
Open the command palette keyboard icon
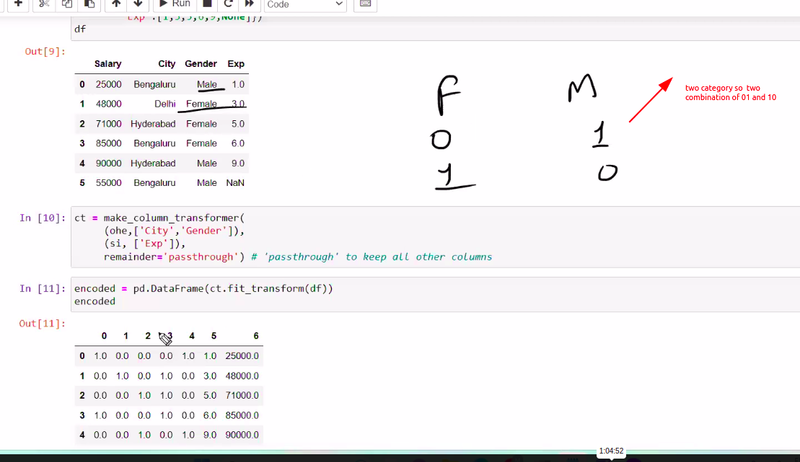coord(365,4)
